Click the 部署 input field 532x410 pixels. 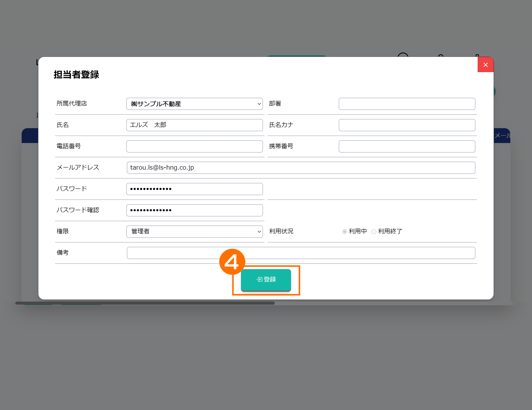pyautogui.click(x=407, y=104)
